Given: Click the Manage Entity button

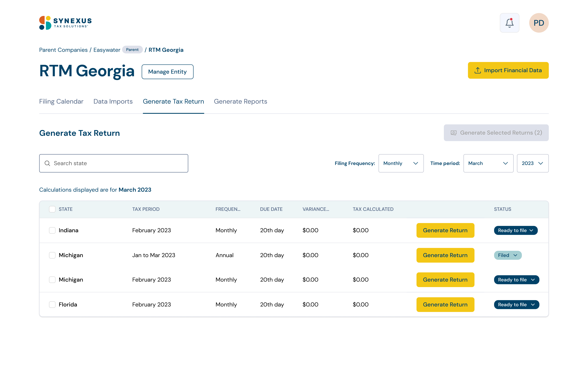Looking at the screenshot, I should click(167, 72).
